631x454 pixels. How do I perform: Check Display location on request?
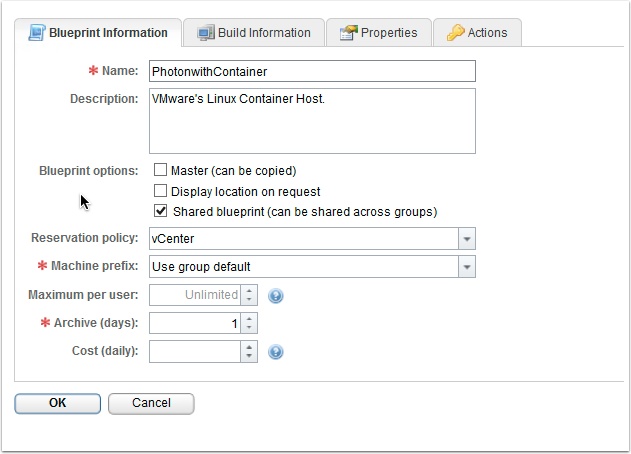pos(160,191)
